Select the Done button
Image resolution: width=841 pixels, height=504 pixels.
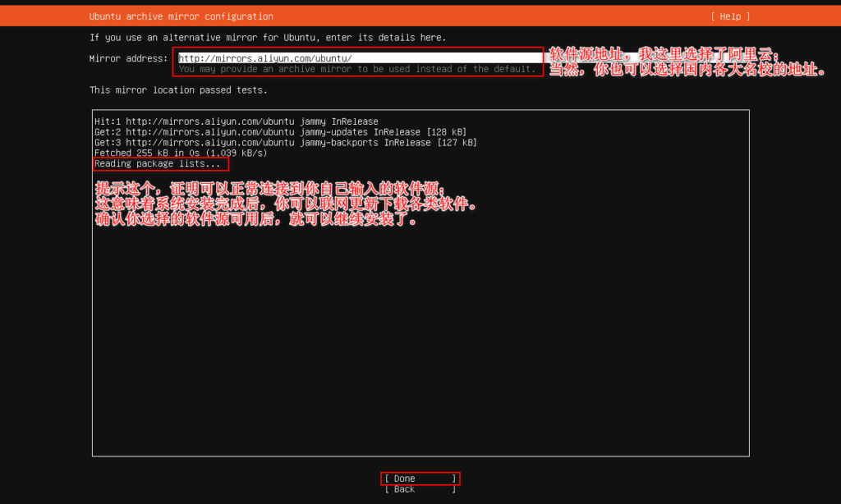click(420, 479)
